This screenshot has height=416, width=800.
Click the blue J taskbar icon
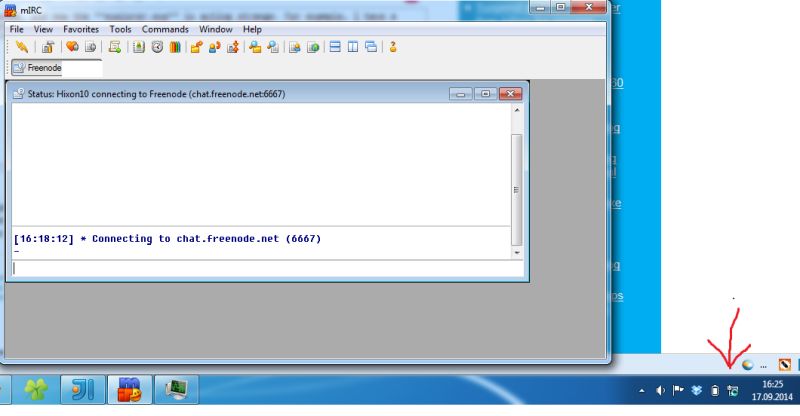[x=83, y=390]
